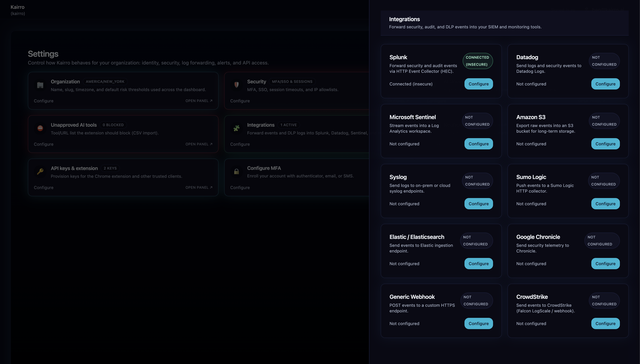Click the external-link arrow beside Organization's Open Panel
The width and height of the screenshot is (640, 364).
point(211,101)
